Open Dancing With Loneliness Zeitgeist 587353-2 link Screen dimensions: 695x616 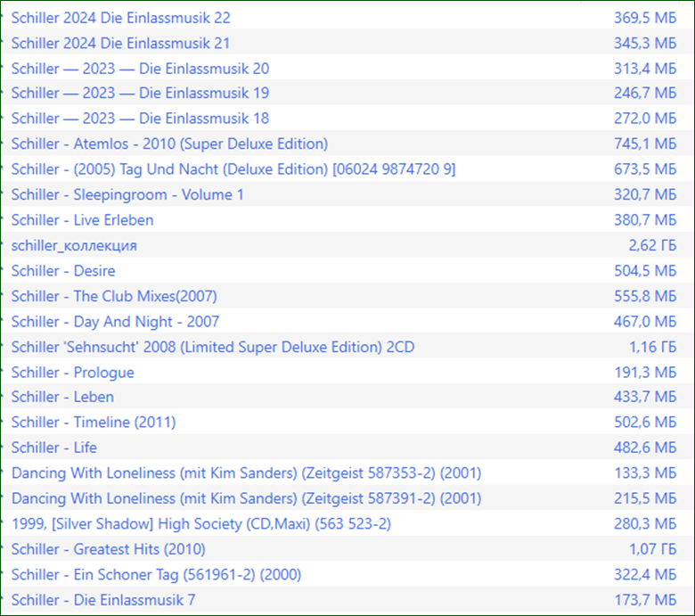[247, 473]
